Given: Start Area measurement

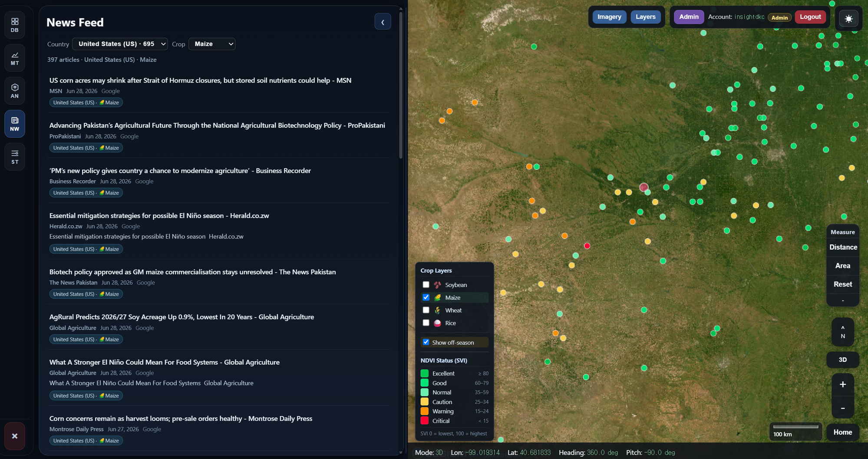Looking at the screenshot, I should click(x=843, y=266).
